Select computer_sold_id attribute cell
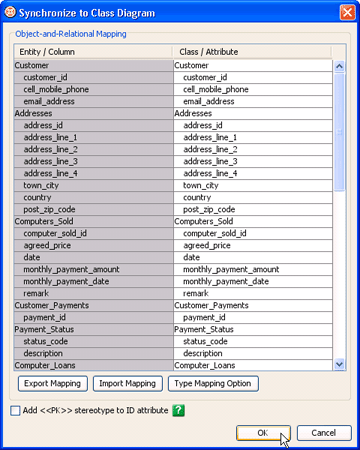Viewport: 360px width, 450px height. click(253, 233)
